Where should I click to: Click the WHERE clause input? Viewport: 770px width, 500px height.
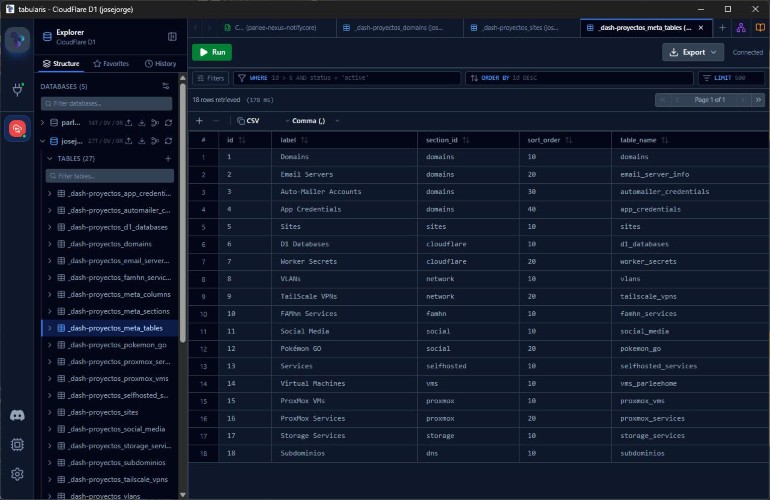[347, 78]
